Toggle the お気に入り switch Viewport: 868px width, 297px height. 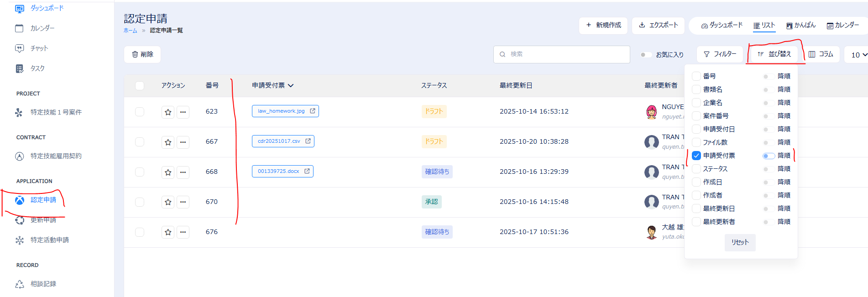click(645, 55)
